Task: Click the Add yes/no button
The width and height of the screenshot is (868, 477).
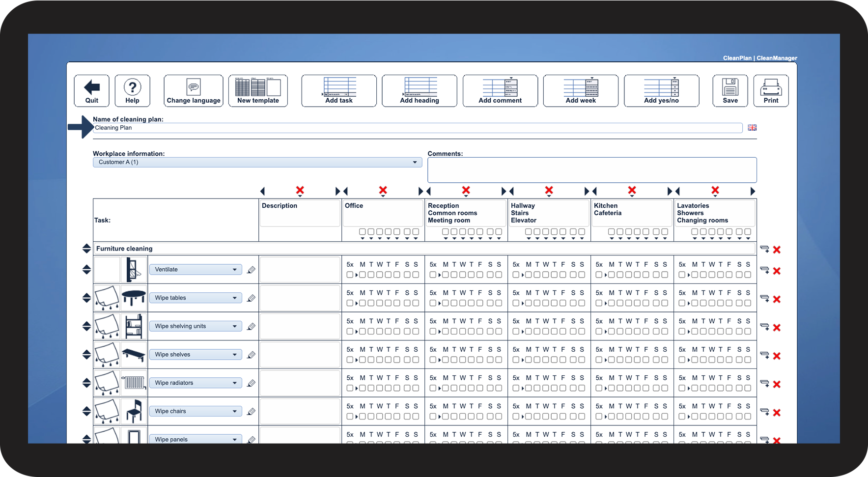Action: tap(661, 91)
